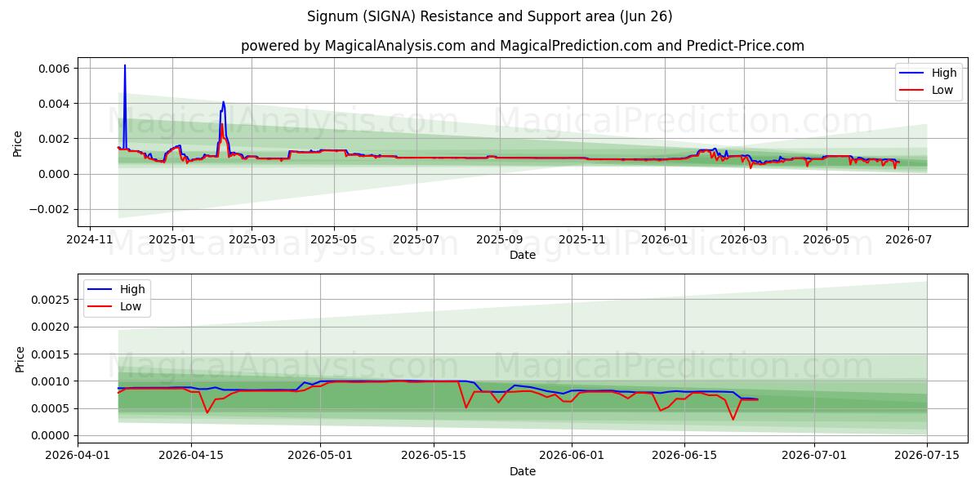Click the top chart x-axis label 2026-07

tap(909, 240)
